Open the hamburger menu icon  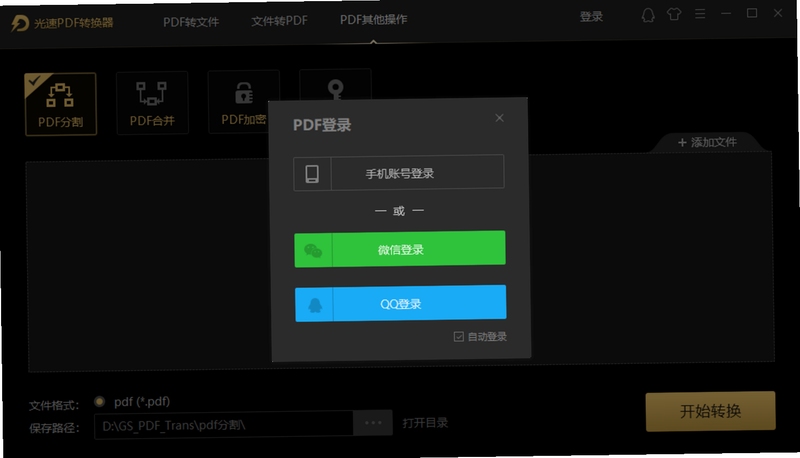pos(700,14)
